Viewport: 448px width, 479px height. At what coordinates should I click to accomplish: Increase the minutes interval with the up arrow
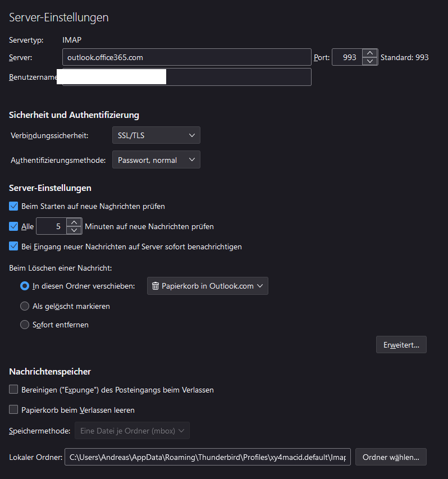(74, 222)
